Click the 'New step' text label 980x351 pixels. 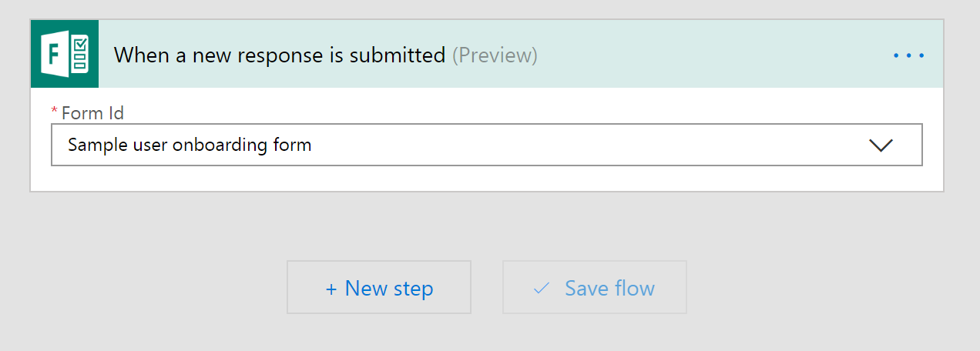(x=389, y=289)
